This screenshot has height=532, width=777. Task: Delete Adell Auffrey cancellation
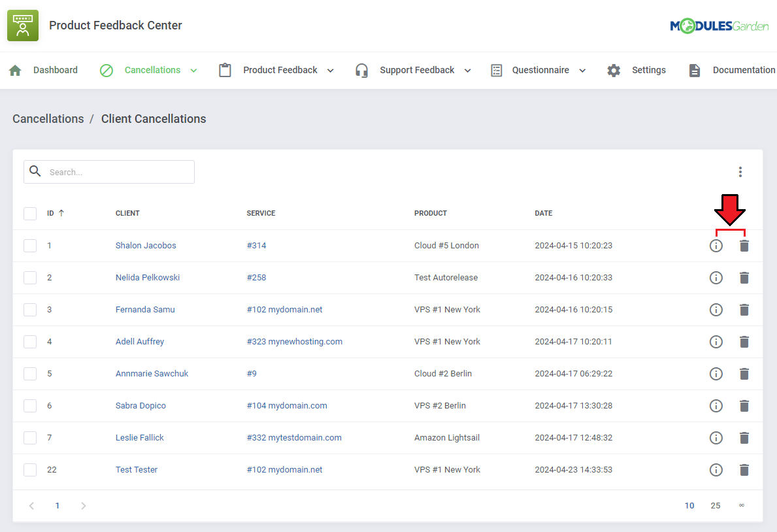point(744,342)
